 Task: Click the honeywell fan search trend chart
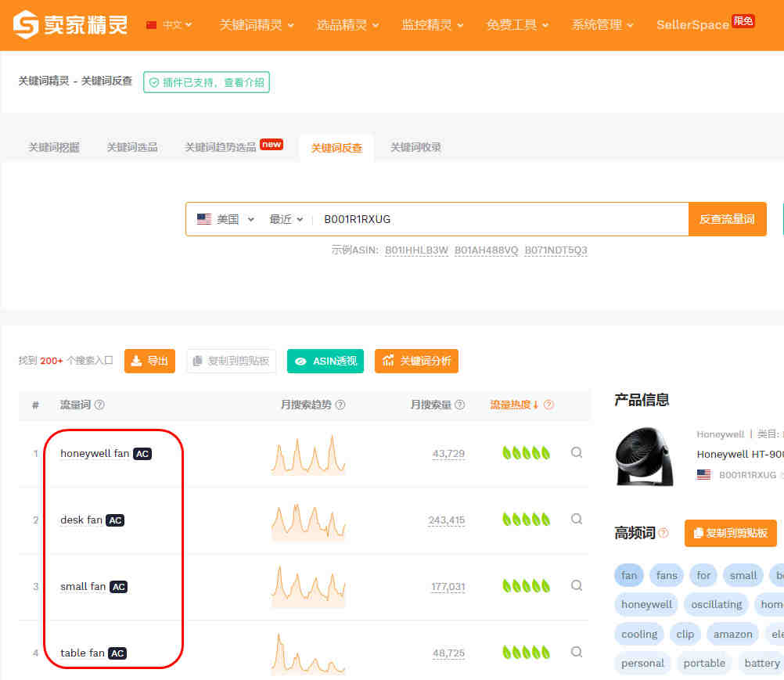coord(308,454)
